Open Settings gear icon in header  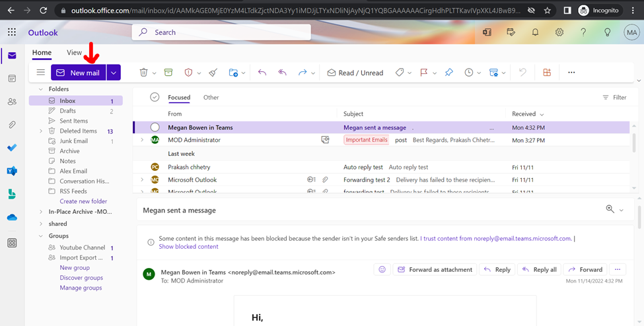pos(559,32)
